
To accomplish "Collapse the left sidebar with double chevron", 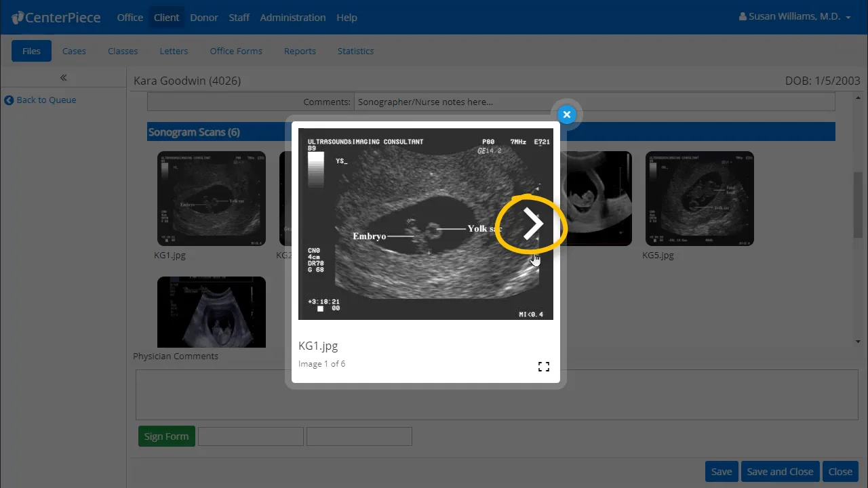I will 63,77.
